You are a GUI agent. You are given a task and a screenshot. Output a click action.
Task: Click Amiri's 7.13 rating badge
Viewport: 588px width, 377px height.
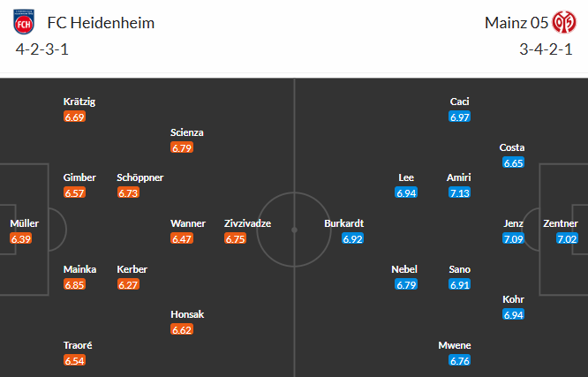(x=459, y=193)
